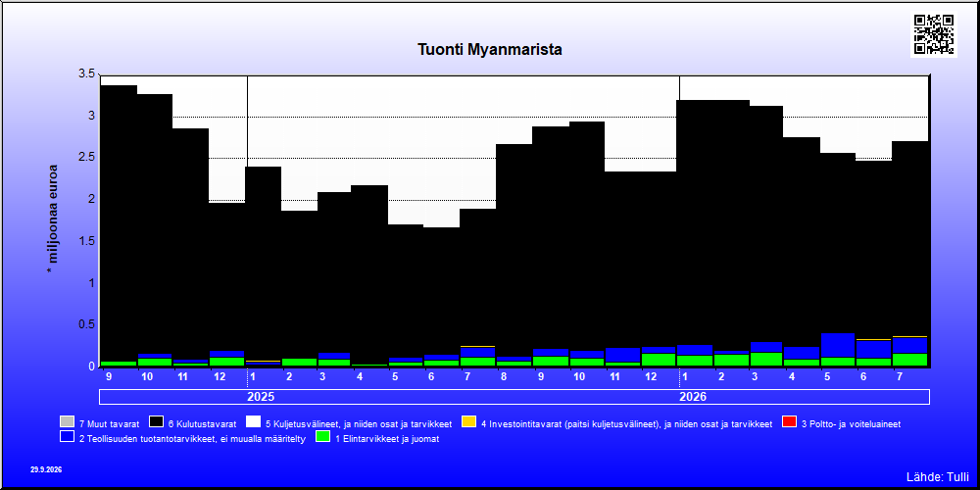Click the y-axis value '1.5'
980x490 pixels.
coord(86,241)
